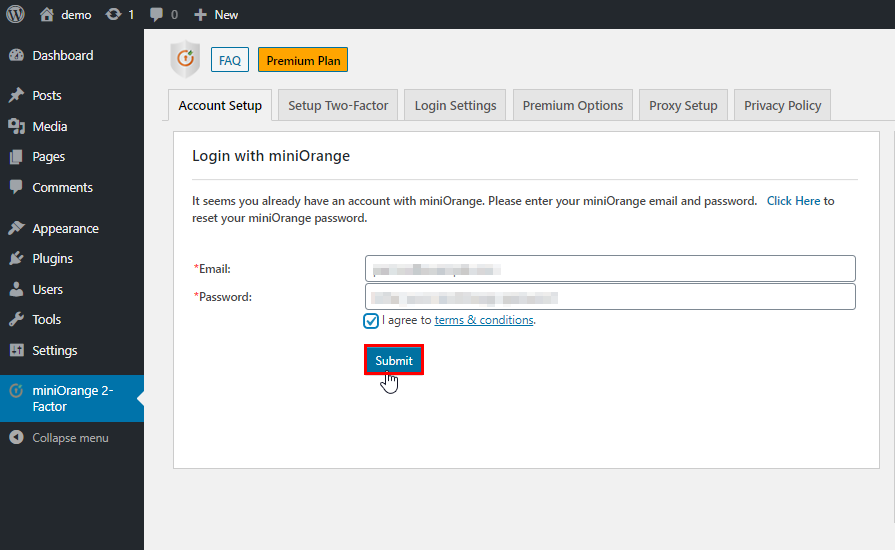
Task: Click the Comments sidebar bubble icon
Action: (x=17, y=187)
